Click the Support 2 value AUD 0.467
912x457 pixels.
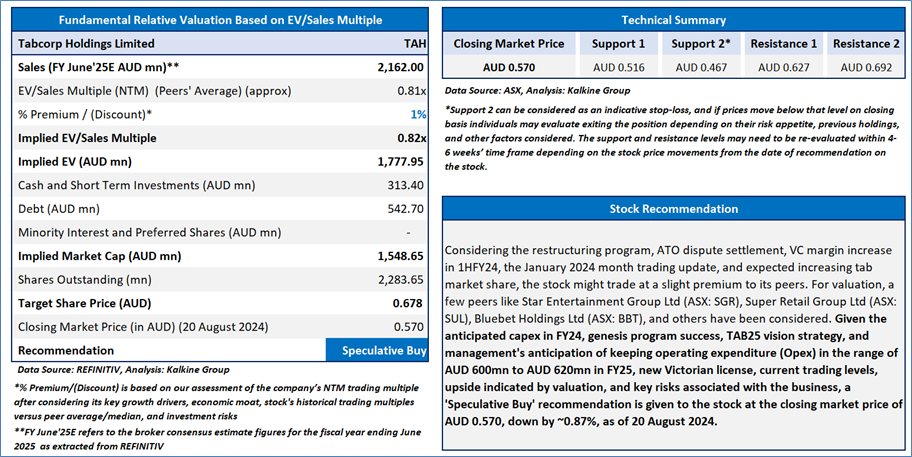tap(701, 67)
